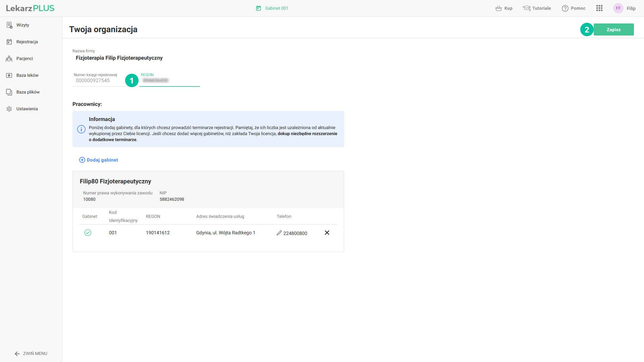The height and width of the screenshot is (362, 644).
Task: Open the apps grid menu
Action: [599, 8]
